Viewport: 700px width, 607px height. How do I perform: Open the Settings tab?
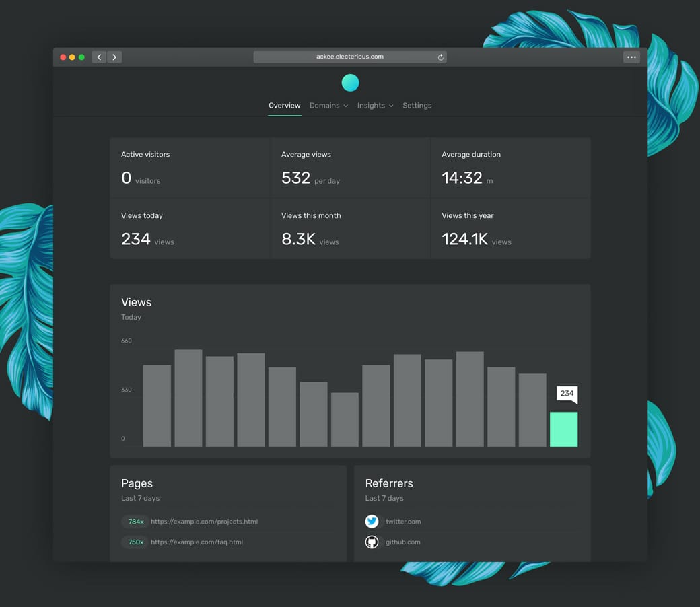pos(417,106)
